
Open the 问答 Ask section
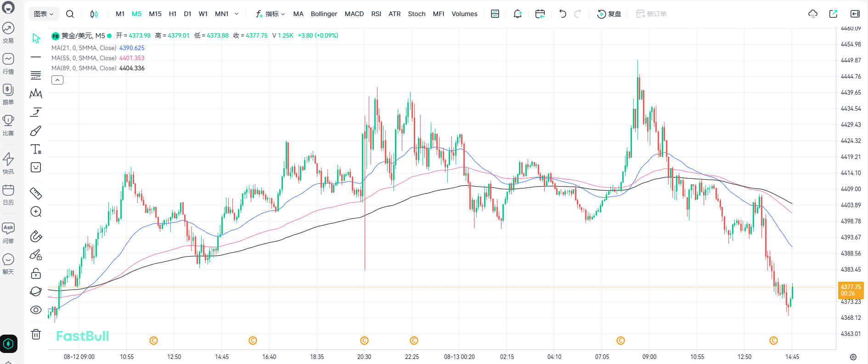pos(8,233)
